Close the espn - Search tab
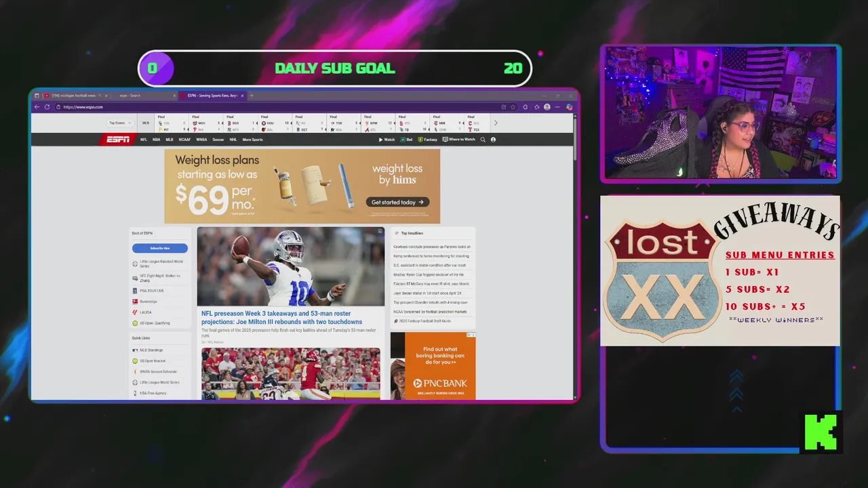 174,96
